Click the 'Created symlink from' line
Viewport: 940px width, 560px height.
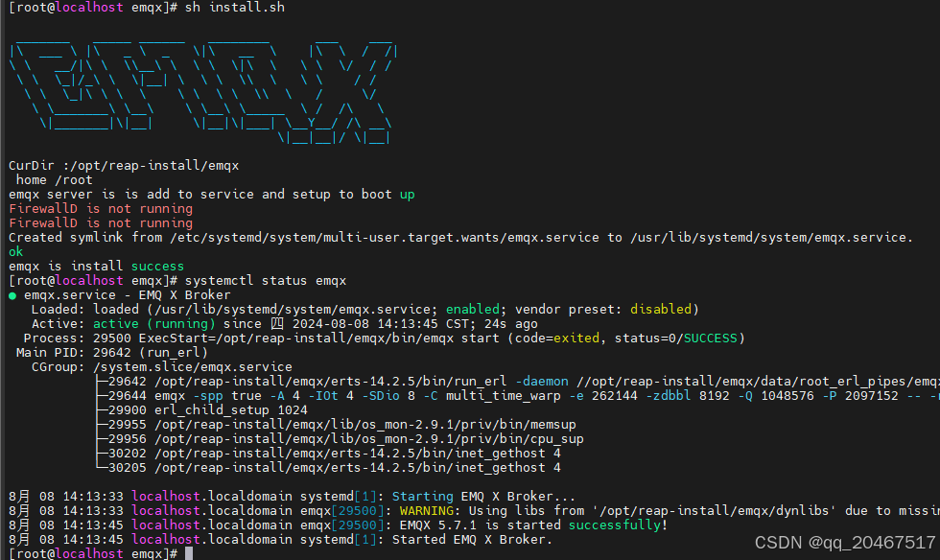[460, 238]
